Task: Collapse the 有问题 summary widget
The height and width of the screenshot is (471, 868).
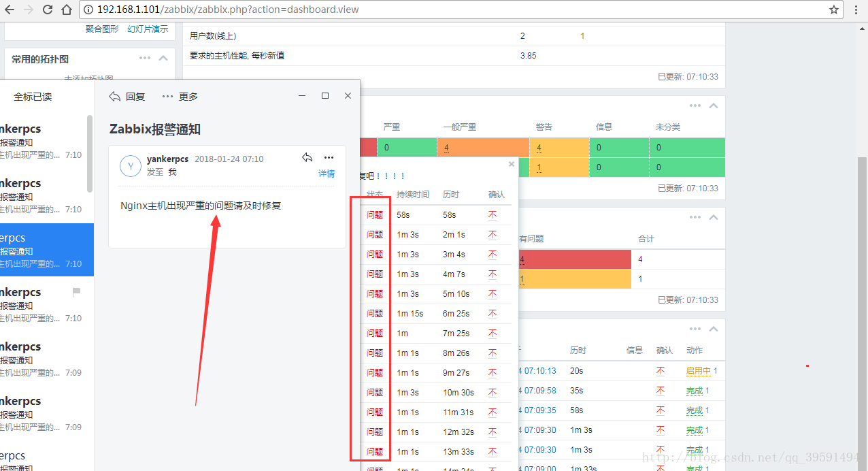Action: pos(714,217)
